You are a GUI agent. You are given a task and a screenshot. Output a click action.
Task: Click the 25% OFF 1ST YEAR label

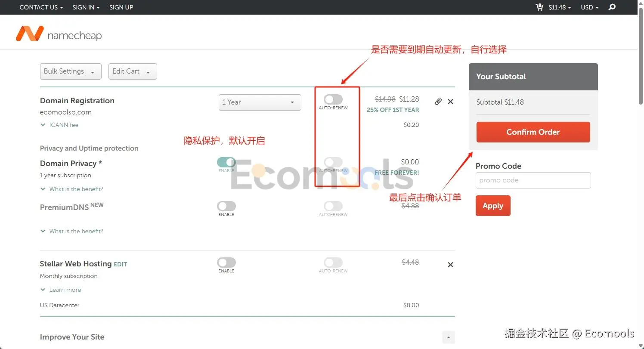(393, 110)
